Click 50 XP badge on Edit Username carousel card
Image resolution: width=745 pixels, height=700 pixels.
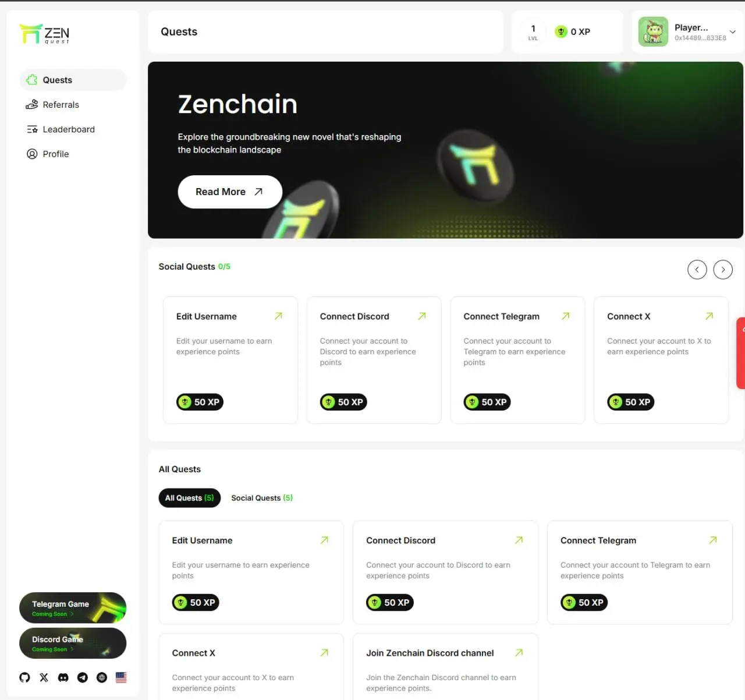200,402
